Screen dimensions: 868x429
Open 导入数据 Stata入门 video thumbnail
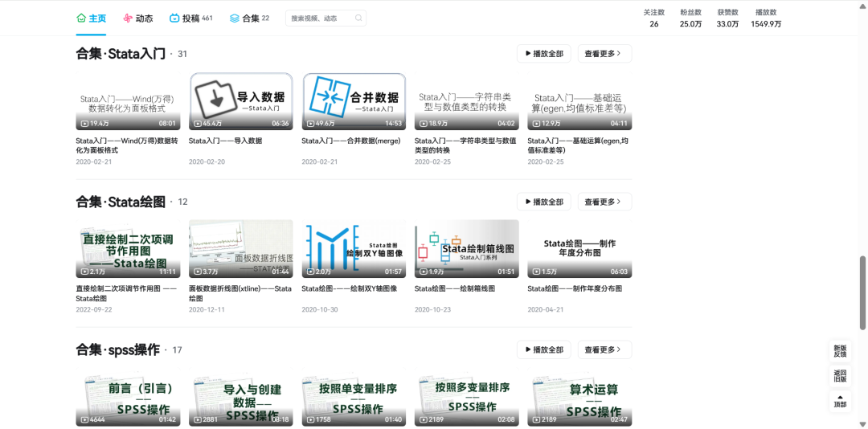241,102
